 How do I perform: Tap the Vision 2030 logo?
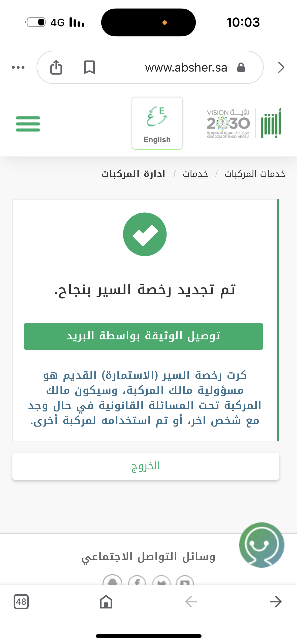228,123
